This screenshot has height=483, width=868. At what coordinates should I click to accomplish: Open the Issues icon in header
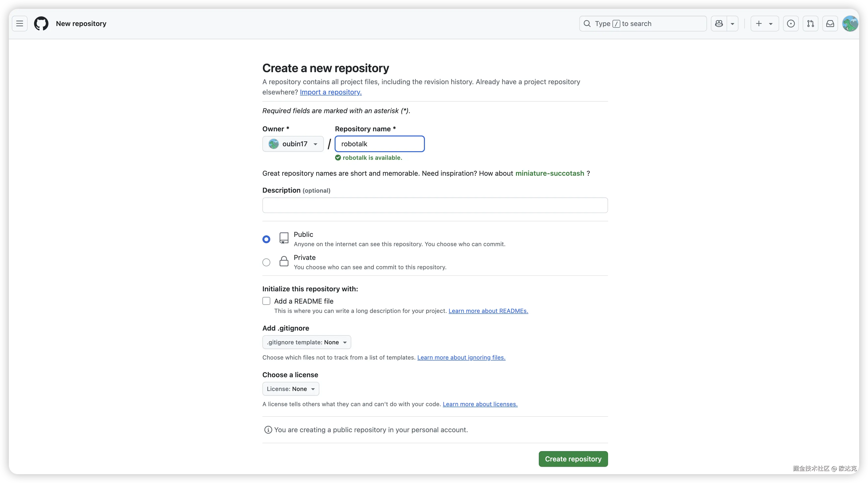pos(790,24)
